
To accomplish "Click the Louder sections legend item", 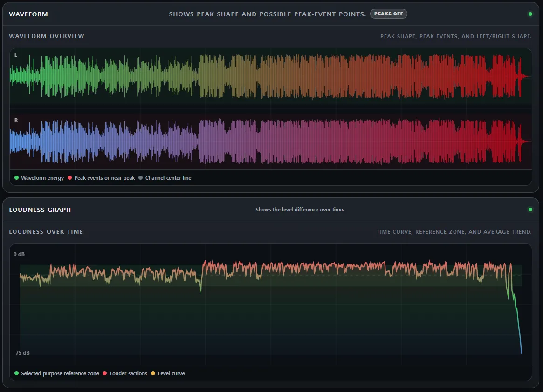I will pos(125,373).
